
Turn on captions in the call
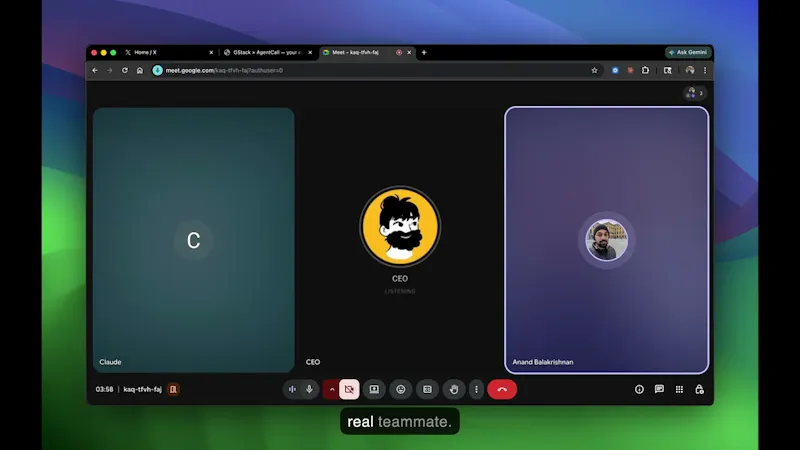click(x=427, y=389)
